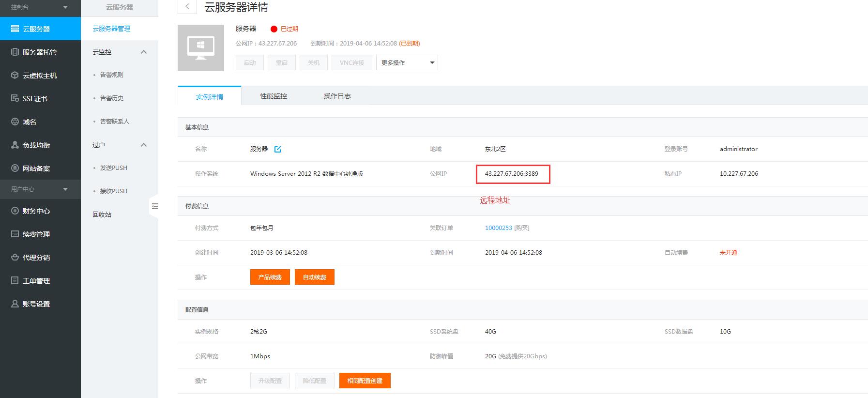Collapse the 过户 submenu
Image resolution: width=868 pixels, height=398 pixels.
click(143, 145)
